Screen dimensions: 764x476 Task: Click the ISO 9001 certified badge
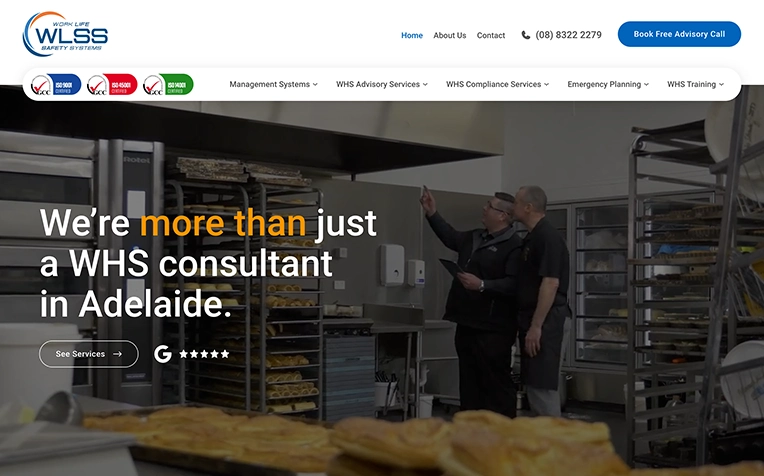(x=56, y=84)
